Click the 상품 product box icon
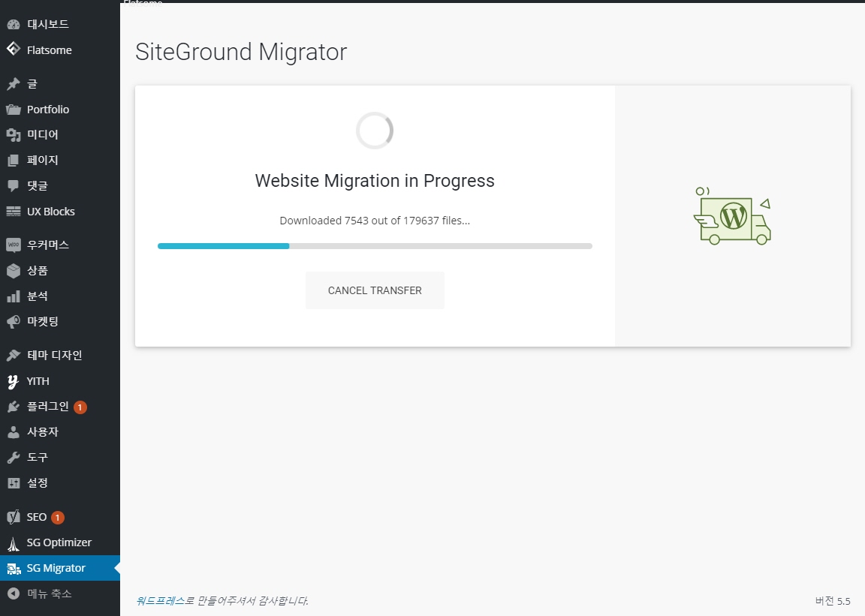The width and height of the screenshot is (865, 616). tap(14, 271)
